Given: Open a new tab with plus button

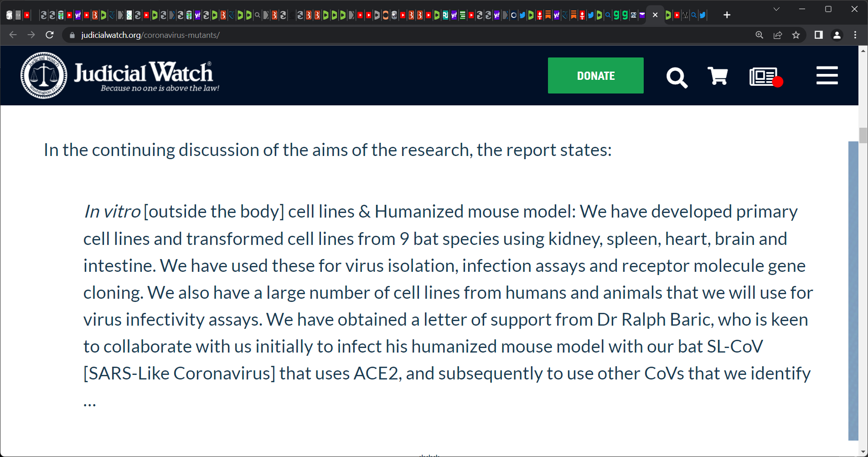Looking at the screenshot, I should [x=727, y=15].
